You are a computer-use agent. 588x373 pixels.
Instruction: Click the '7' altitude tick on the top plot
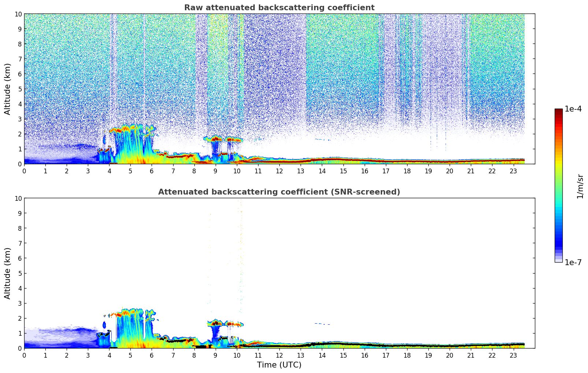20,59
